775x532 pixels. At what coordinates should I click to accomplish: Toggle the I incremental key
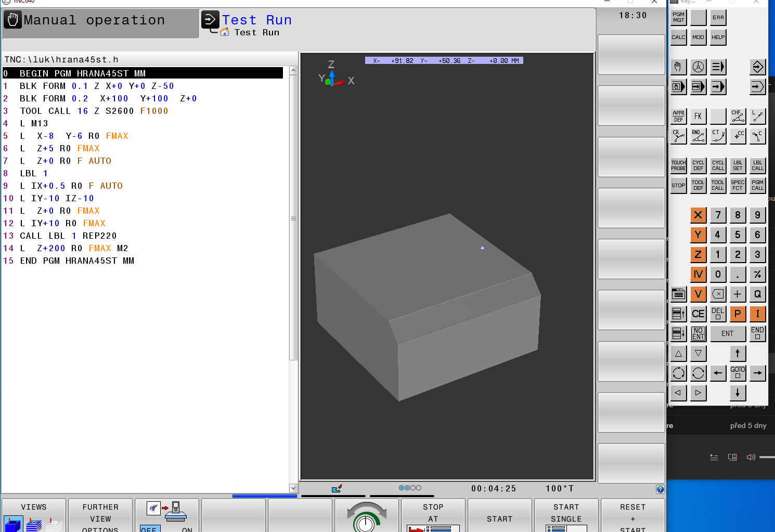757,314
